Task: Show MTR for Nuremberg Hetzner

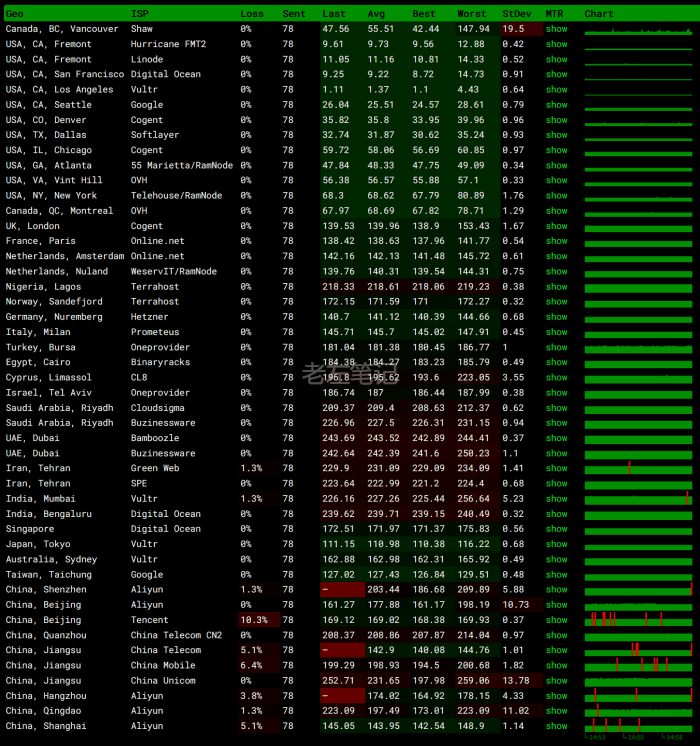Action: (556, 317)
